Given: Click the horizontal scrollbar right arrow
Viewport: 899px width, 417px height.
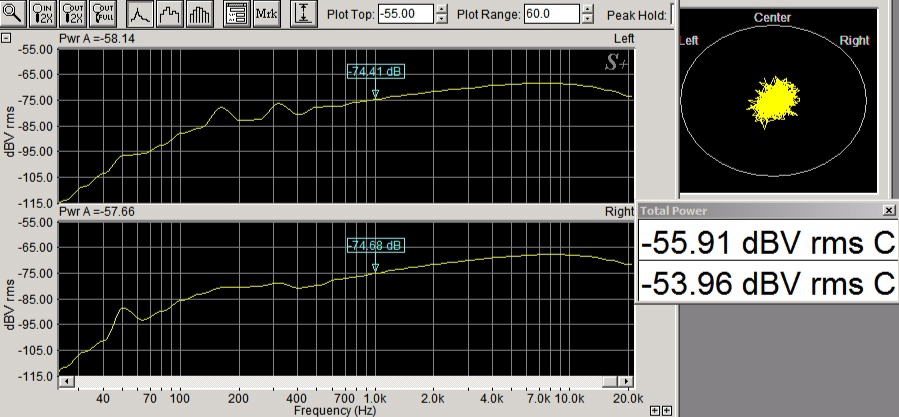Looking at the screenshot, I should pyautogui.click(x=626, y=381).
